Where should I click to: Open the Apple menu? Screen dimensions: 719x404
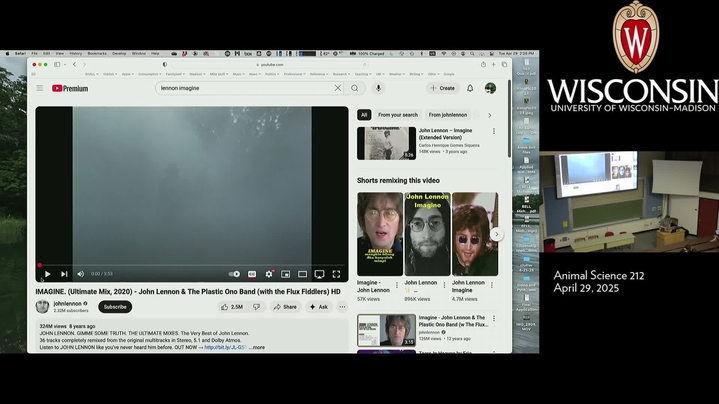click(x=7, y=54)
